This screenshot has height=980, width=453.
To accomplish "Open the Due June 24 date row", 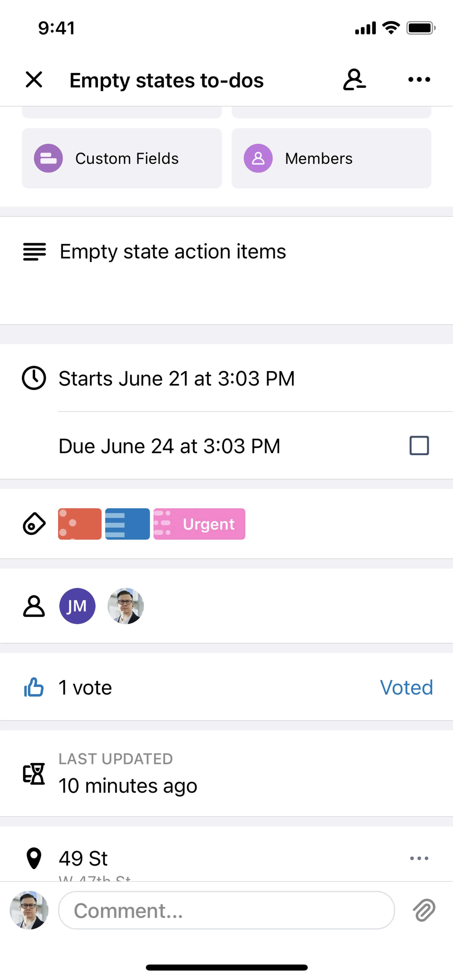I will pyautogui.click(x=169, y=446).
